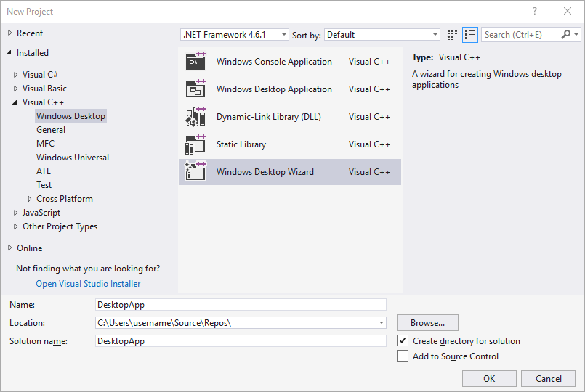
Task: Select Windows Universal category
Action: tap(73, 158)
